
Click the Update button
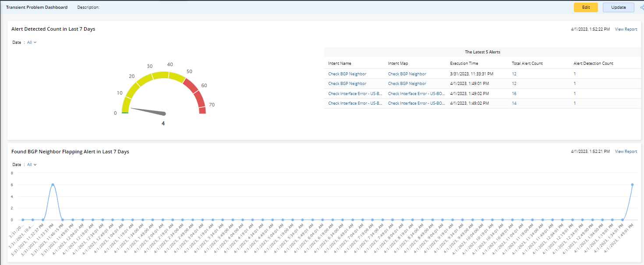click(618, 7)
